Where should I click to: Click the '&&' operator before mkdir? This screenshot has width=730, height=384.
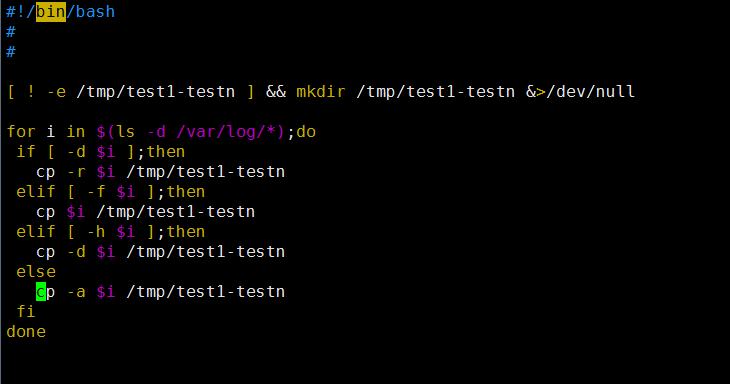276,92
